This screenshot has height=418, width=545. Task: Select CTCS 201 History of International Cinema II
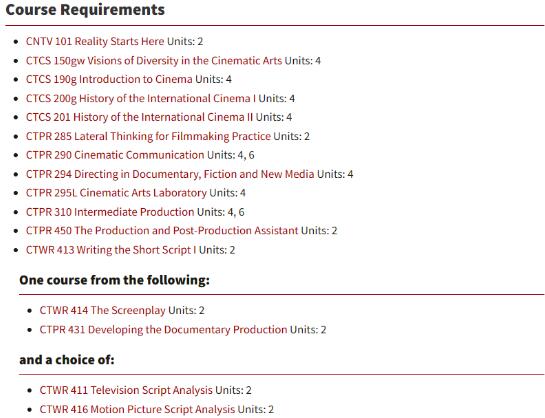pyautogui.click(x=139, y=117)
